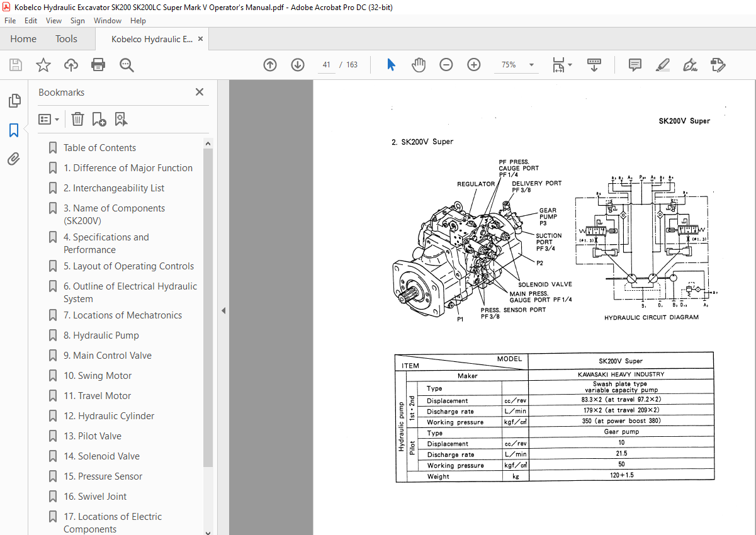Add a new bookmark

coord(99,119)
